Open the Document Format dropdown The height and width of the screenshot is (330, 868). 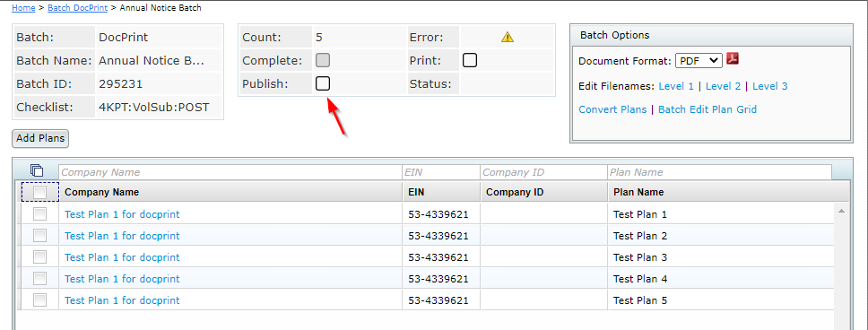(699, 61)
